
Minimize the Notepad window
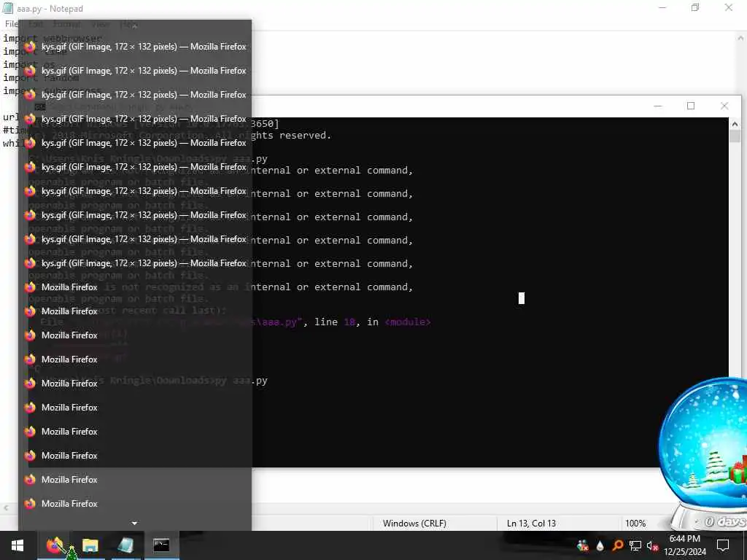click(662, 7)
